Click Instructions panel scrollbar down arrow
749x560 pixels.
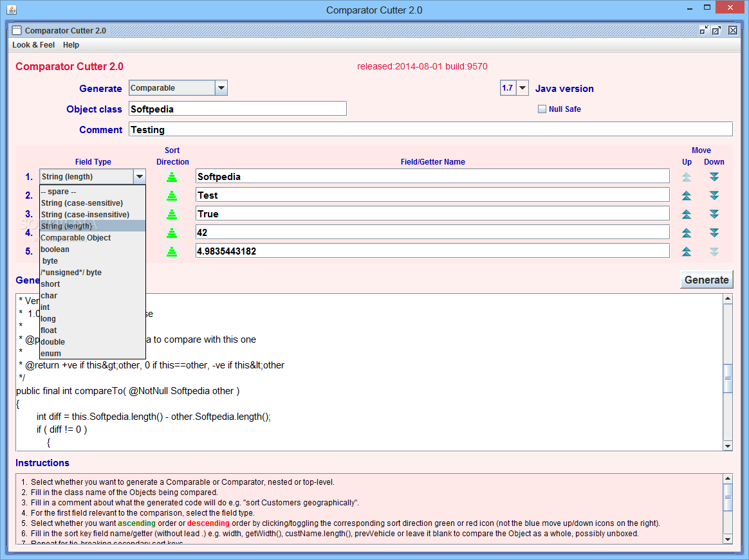tap(728, 539)
